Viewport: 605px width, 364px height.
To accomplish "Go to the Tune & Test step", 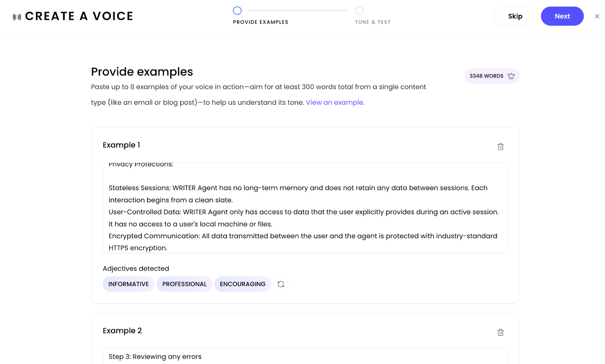I will tap(359, 11).
